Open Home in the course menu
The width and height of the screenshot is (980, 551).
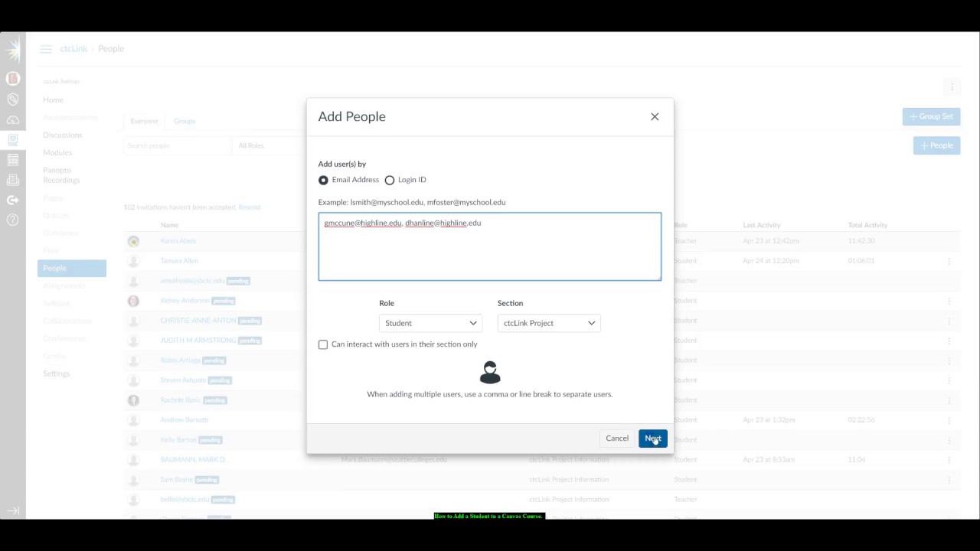coord(53,99)
